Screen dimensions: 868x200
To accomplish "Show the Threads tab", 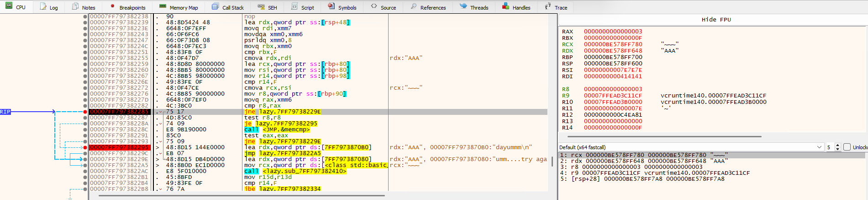I will click(x=474, y=7).
